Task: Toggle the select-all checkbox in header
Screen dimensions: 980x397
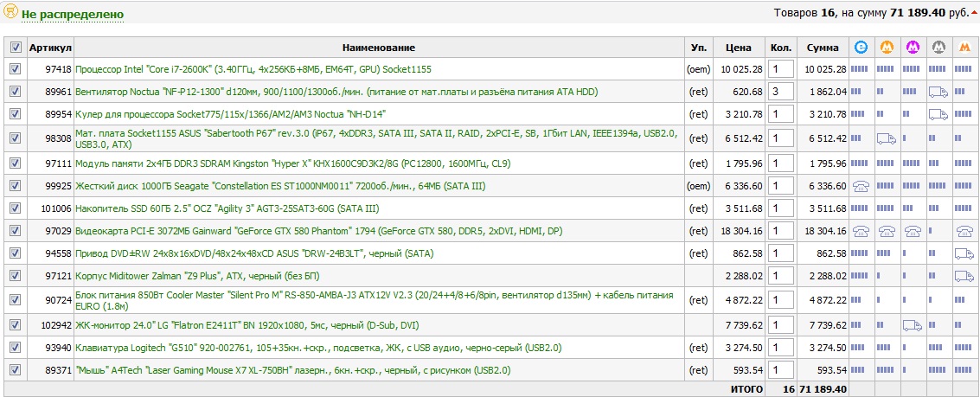Action: click(x=15, y=47)
